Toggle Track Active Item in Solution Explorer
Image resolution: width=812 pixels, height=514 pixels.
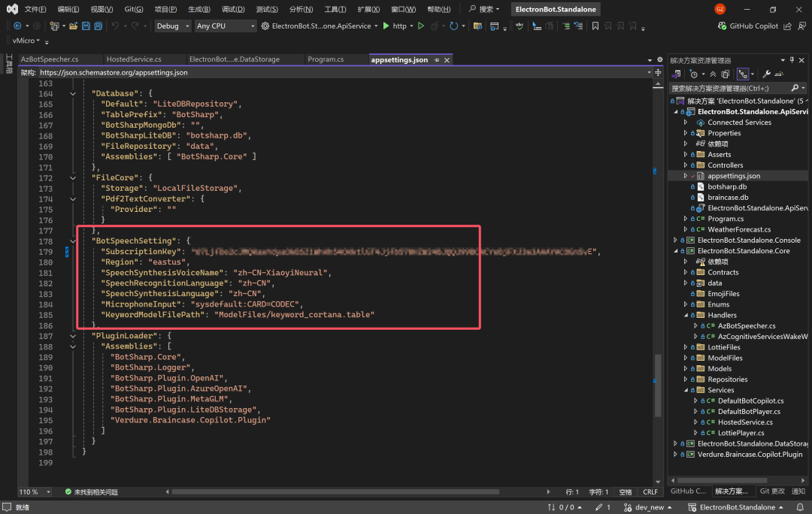(x=743, y=74)
